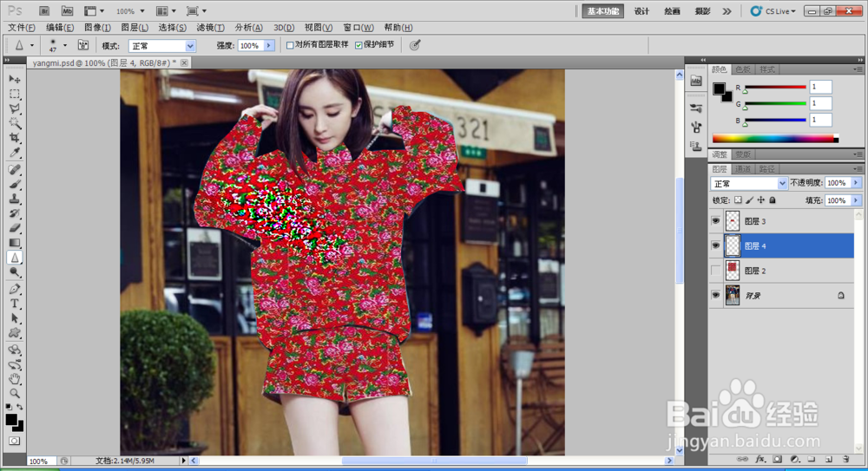868x471 pixels.
Task: Open the 强度 slider arrow
Action: [x=269, y=46]
